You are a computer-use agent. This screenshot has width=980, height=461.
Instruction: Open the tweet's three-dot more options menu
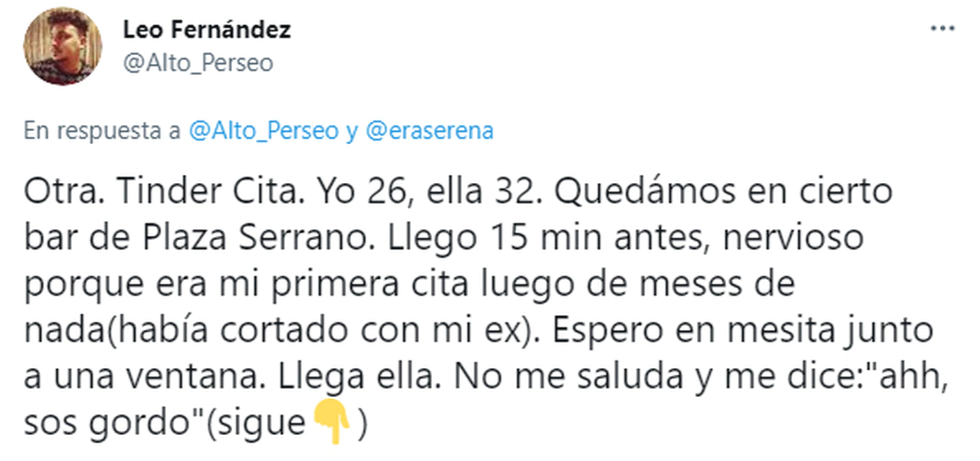pyautogui.click(x=943, y=30)
